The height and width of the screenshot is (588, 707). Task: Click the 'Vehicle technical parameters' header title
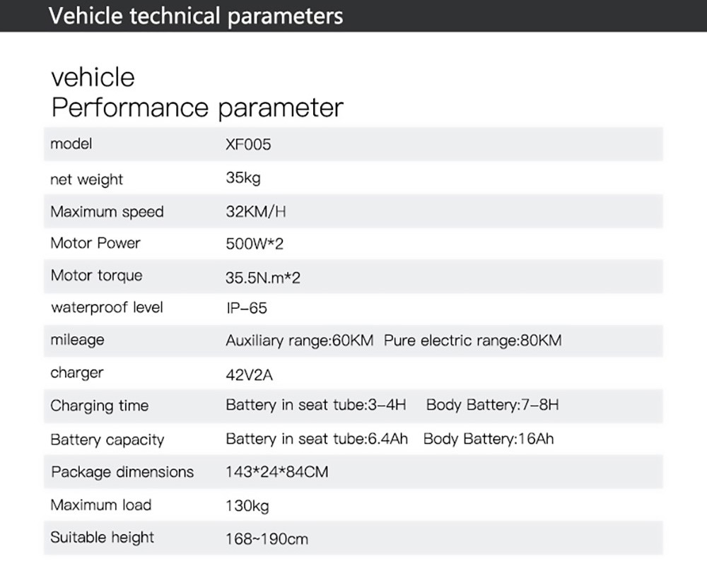pos(196,16)
